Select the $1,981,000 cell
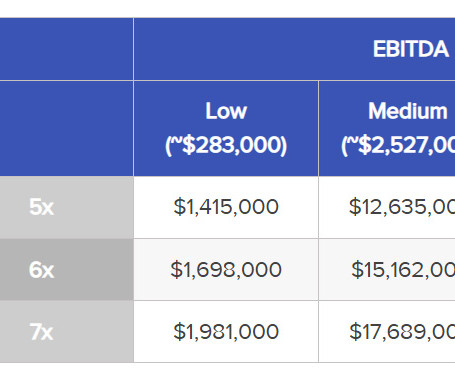Image resolution: width=455 pixels, height=380 pixels. tap(226, 332)
